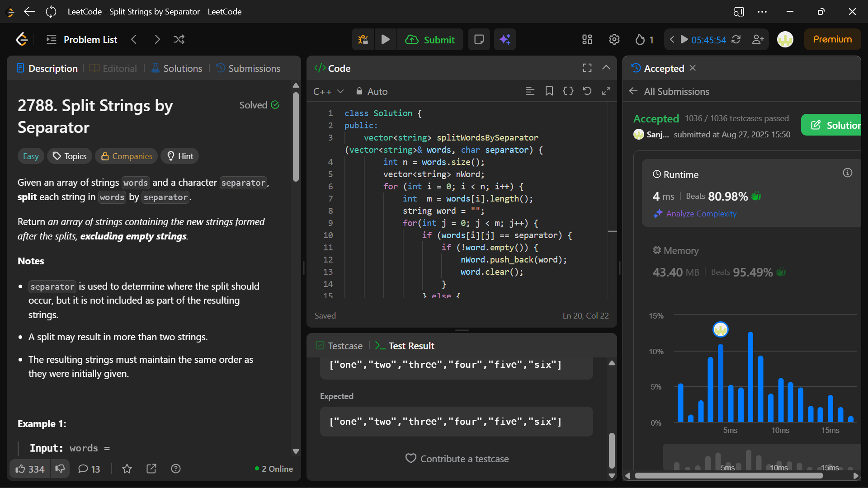This screenshot has width=868, height=488.
Task: Click the green Submit button
Action: (x=430, y=40)
